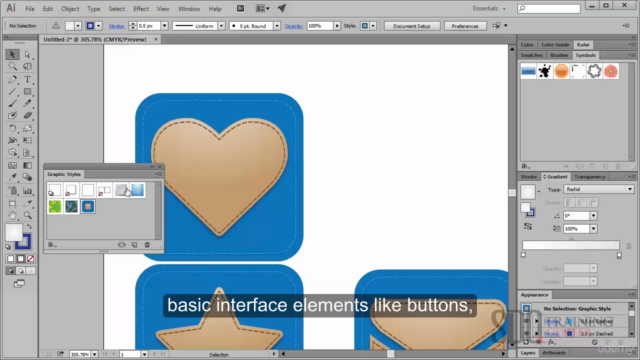The height and width of the screenshot is (360, 640).
Task: Select the Line Segment tool
Action: [x=12, y=92]
